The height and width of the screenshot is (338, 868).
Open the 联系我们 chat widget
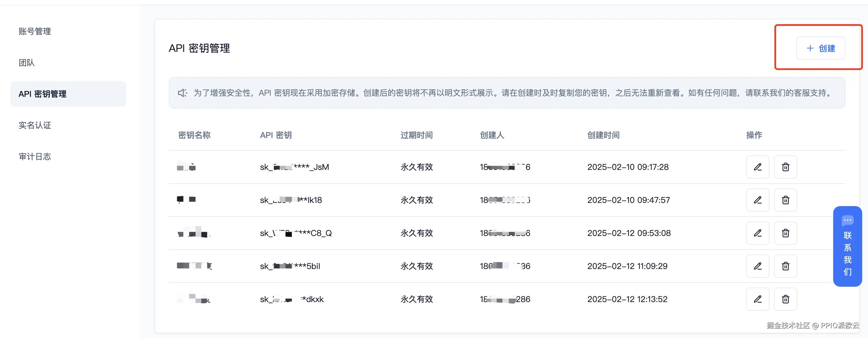[x=847, y=246]
